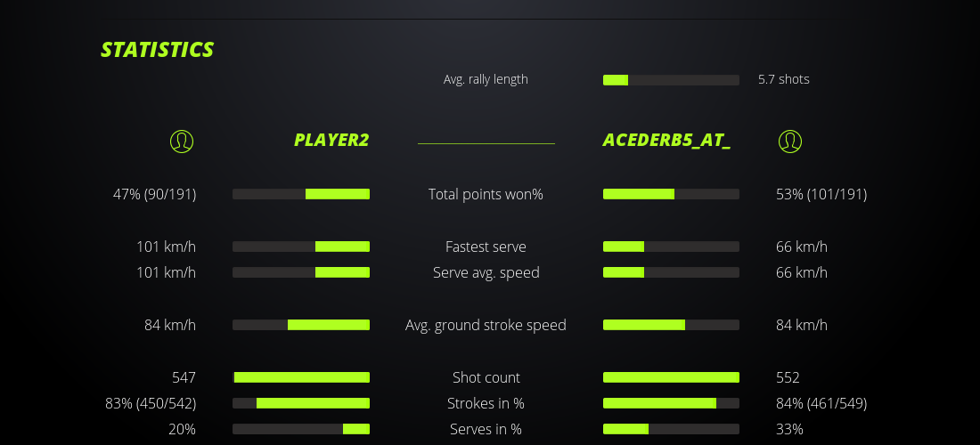This screenshot has width=980, height=445.
Task: Select the PLAYER2 name heading
Action: [x=331, y=141]
